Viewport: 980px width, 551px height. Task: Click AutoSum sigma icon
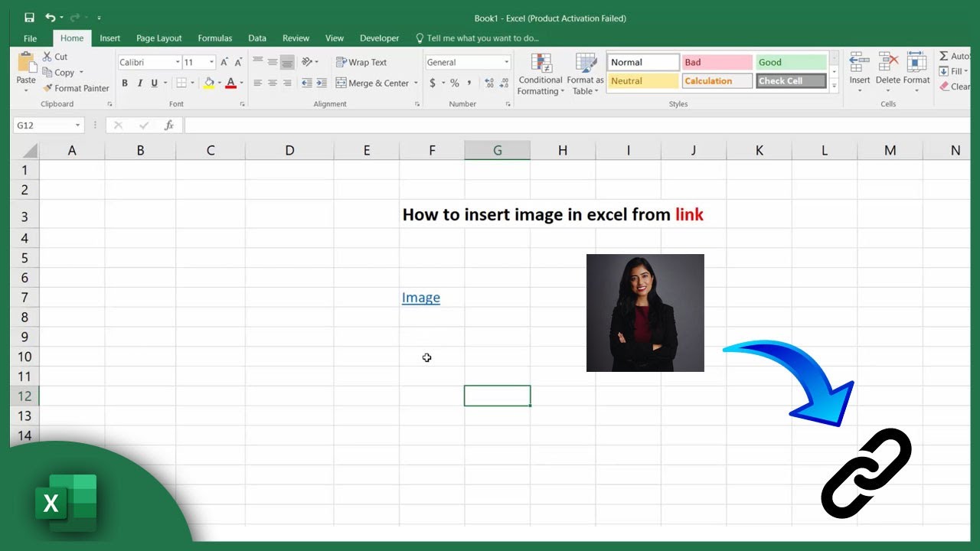pyautogui.click(x=944, y=56)
